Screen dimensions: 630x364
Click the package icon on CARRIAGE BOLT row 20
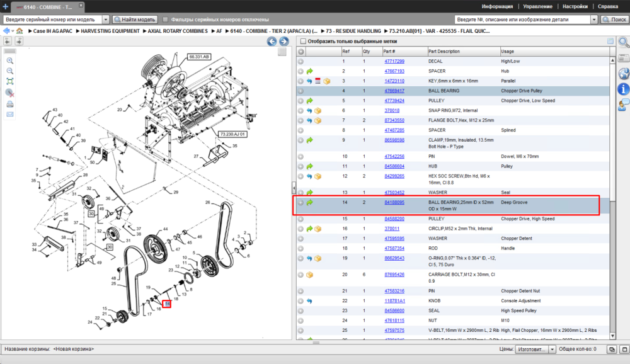tap(310, 275)
